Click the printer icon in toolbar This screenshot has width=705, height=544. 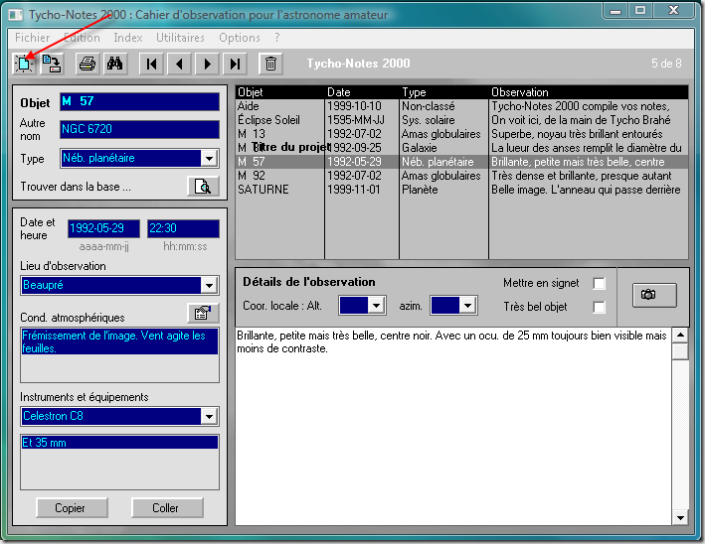click(x=87, y=64)
